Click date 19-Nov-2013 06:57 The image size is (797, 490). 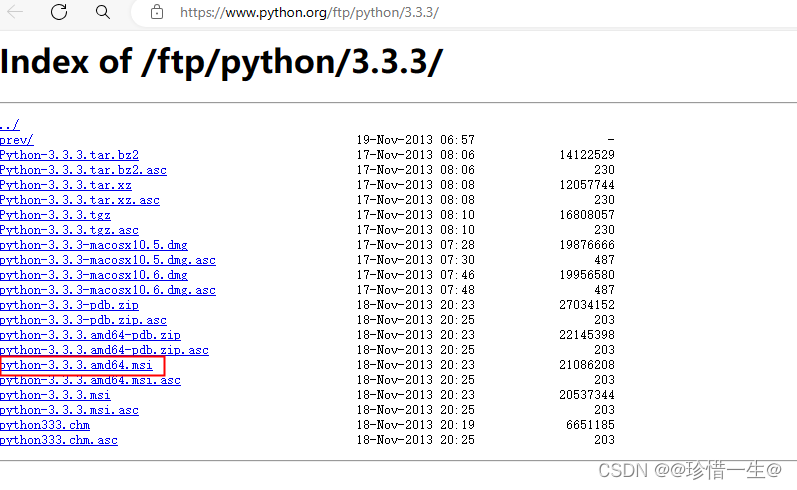click(x=415, y=140)
